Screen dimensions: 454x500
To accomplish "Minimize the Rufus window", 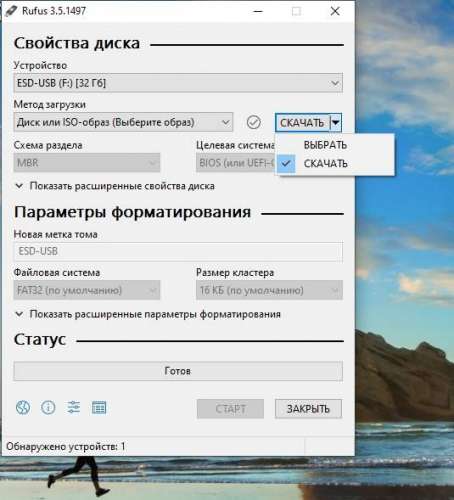I will point(258,11).
